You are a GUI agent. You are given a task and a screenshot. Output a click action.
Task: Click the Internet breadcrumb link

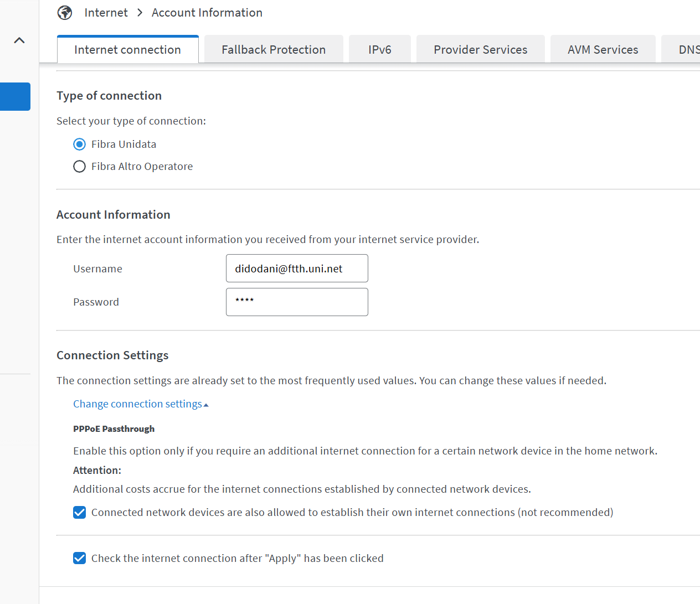point(106,13)
